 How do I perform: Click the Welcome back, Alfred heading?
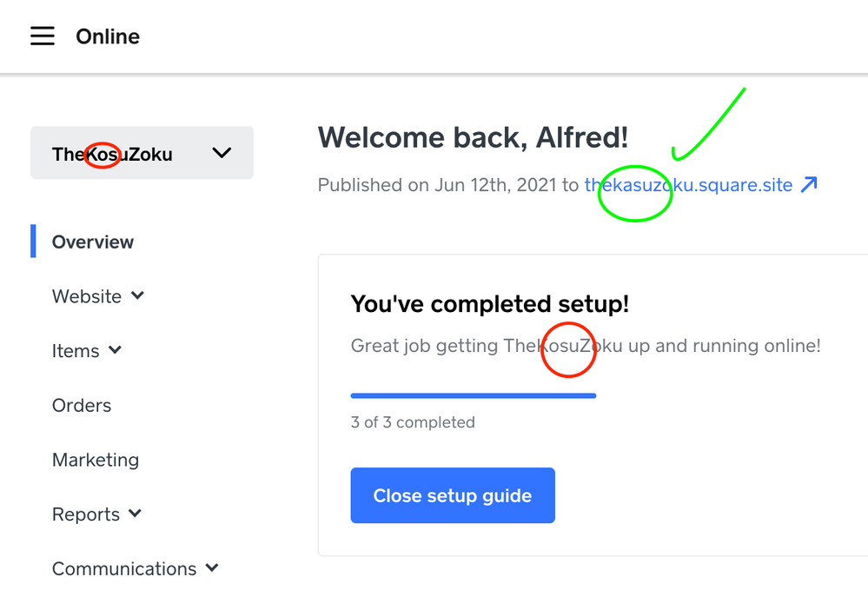pyautogui.click(x=473, y=137)
